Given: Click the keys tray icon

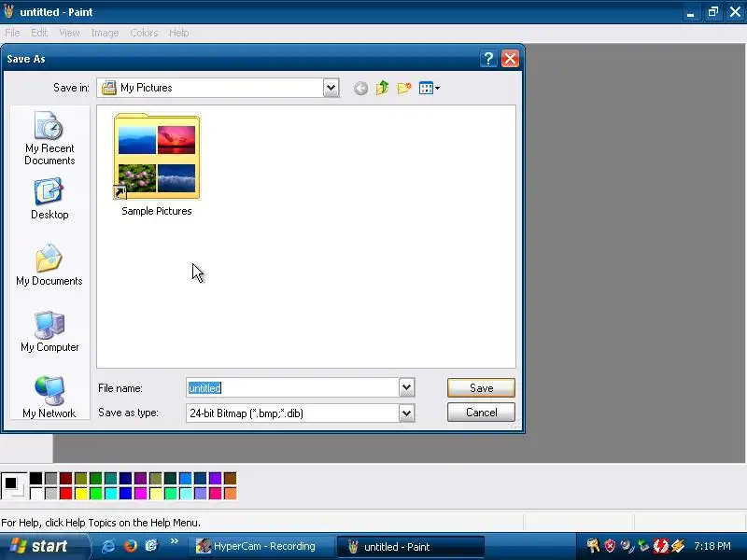Looking at the screenshot, I should pos(593,546).
